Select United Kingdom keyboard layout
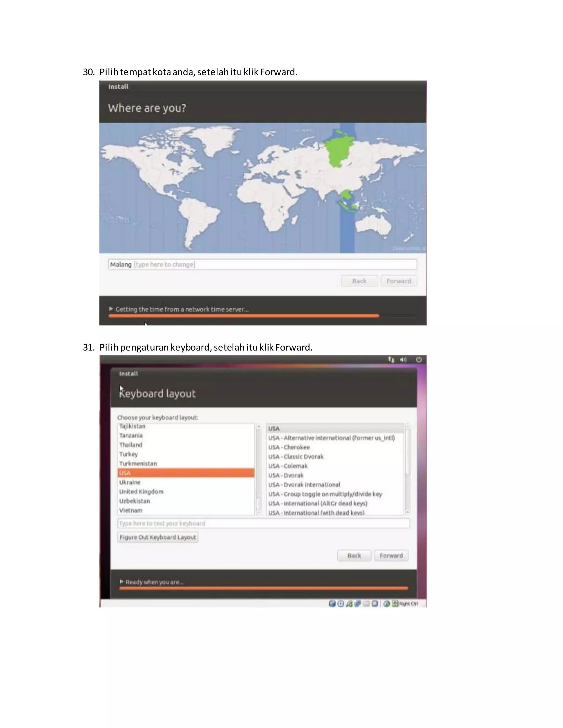Screen dimensions: 563x728 141,491
